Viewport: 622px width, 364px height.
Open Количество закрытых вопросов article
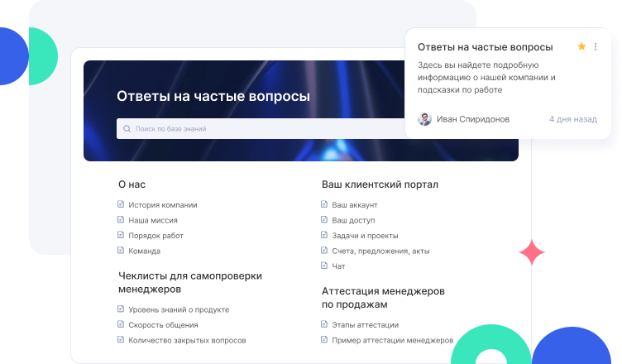(x=187, y=340)
